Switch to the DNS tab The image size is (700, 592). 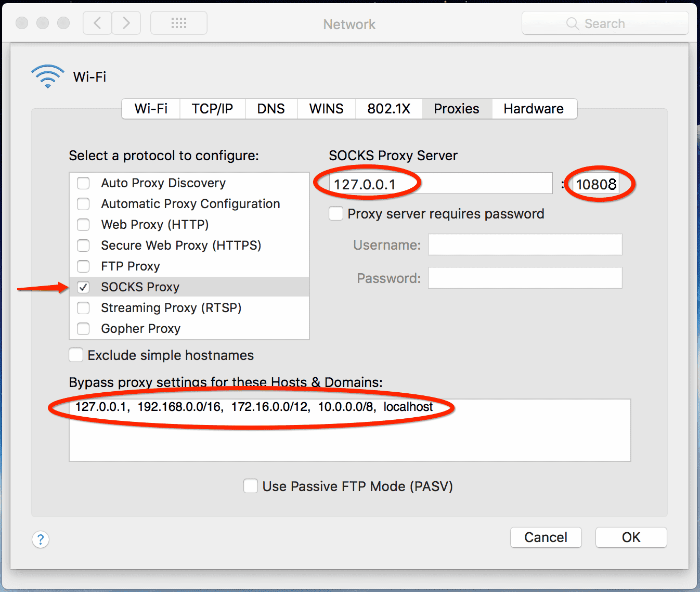[271, 109]
